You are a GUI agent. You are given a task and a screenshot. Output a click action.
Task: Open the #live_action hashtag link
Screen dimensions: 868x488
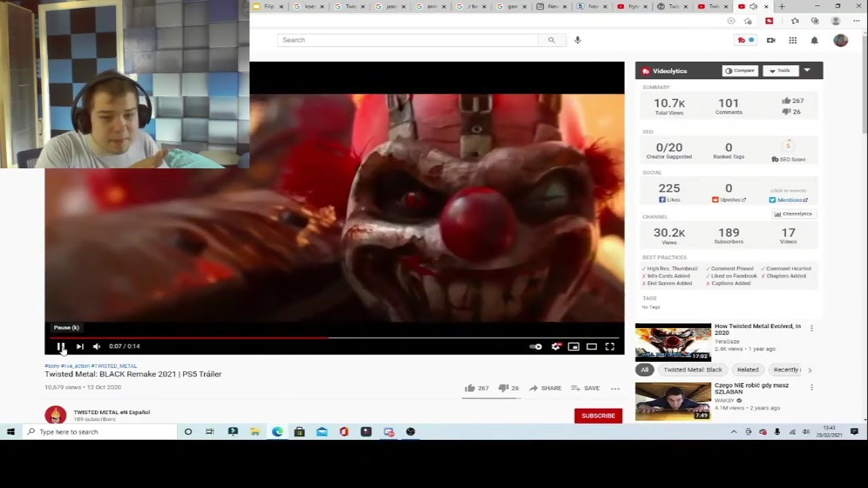(x=75, y=366)
